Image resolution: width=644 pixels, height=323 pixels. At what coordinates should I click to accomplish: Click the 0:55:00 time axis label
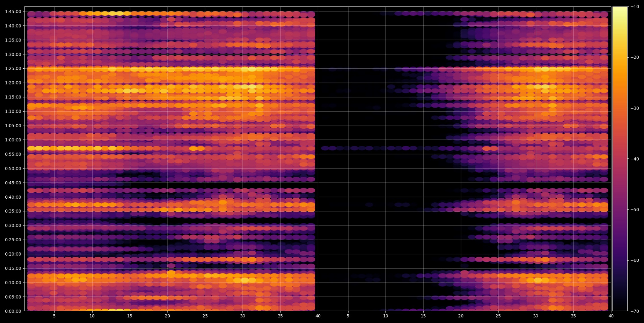pyautogui.click(x=13, y=154)
